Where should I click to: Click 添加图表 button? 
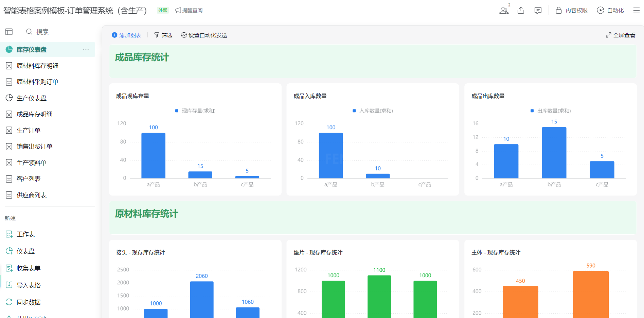tap(127, 35)
